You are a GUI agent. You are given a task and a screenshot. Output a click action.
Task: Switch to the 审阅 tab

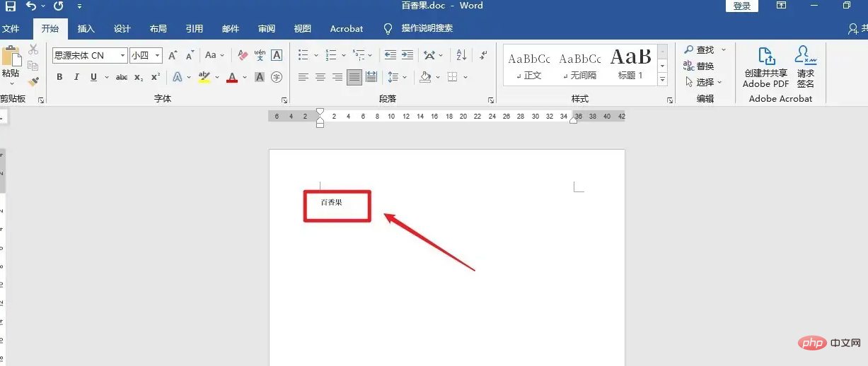tap(267, 28)
